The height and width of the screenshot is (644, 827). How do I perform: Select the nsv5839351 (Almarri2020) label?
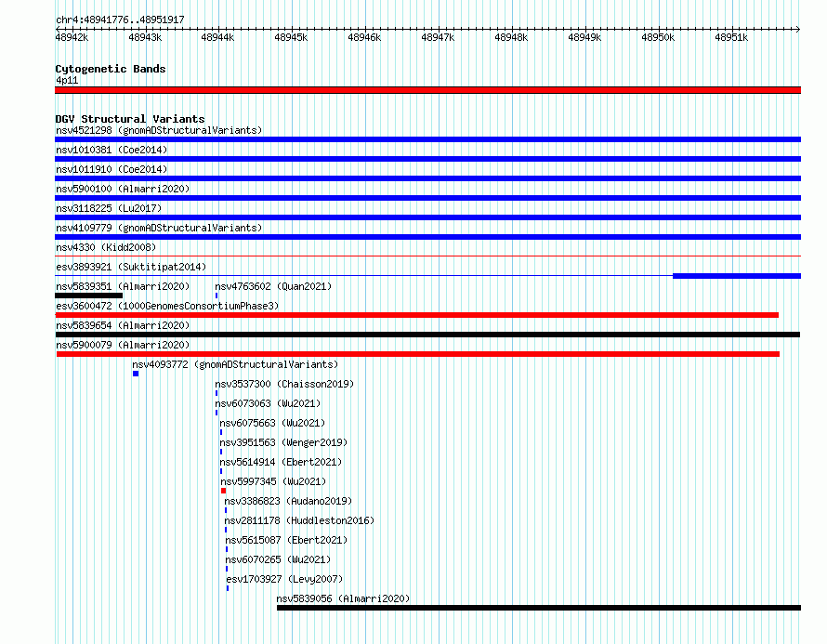[123, 286]
